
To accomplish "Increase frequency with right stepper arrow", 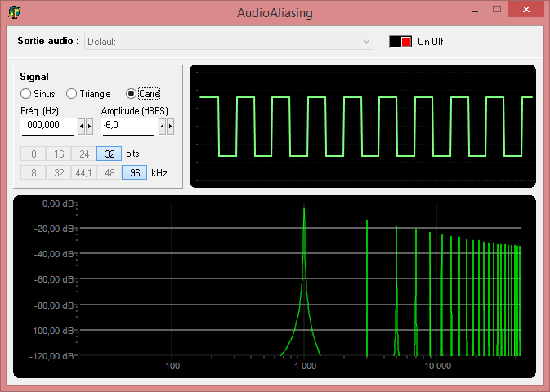I will click(x=89, y=126).
